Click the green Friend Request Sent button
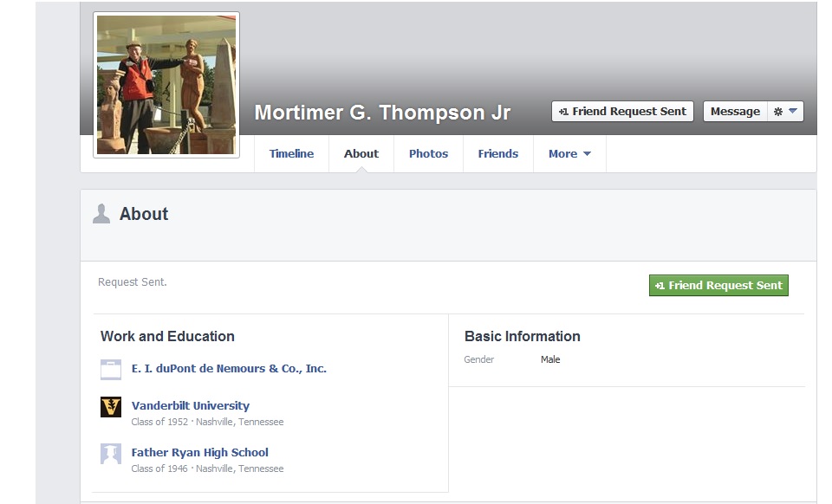This screenshot has width=832, height=504. click(x=718, y=286)
